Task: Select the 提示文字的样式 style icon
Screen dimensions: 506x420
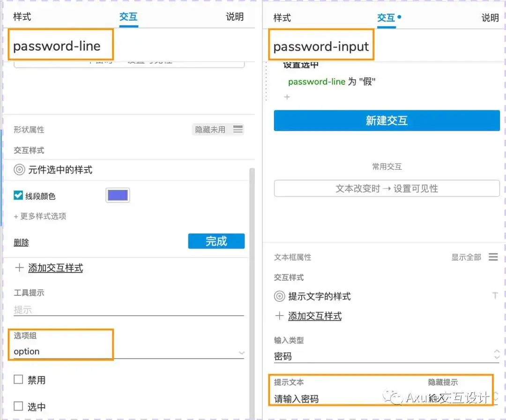Action: [x=280, y=296]
